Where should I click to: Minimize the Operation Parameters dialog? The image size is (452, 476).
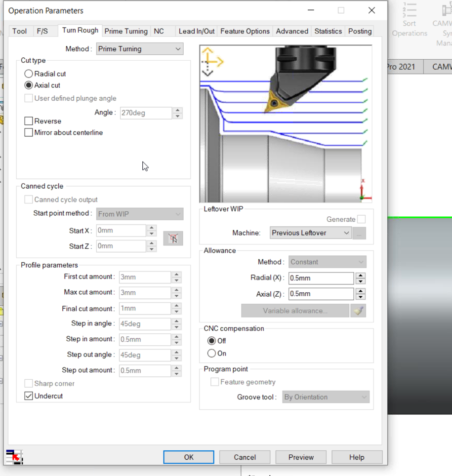tap(311, 10)
